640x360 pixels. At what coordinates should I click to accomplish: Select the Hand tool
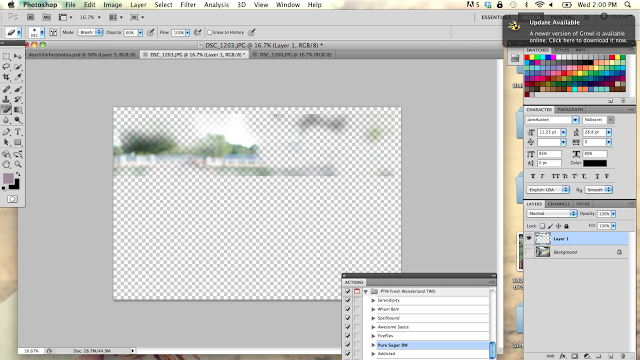point(6,164)
